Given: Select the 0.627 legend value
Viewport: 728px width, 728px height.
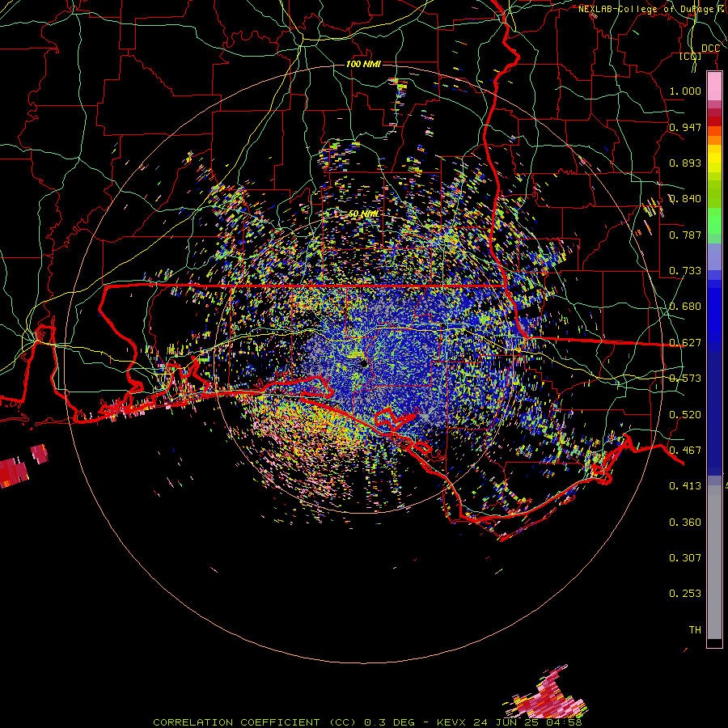Looking at the screenshot, I should [x=685, y=342].
